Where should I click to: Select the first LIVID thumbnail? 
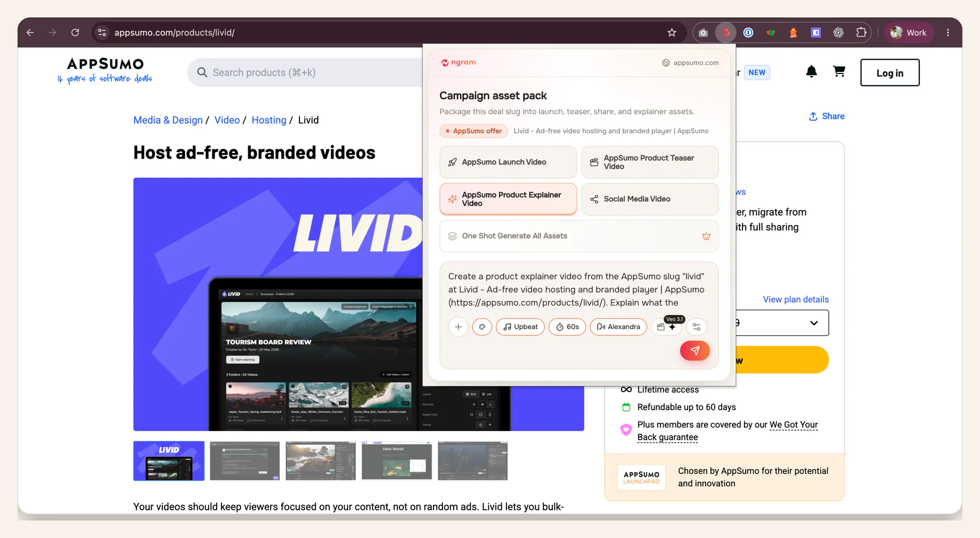[169, 461]
